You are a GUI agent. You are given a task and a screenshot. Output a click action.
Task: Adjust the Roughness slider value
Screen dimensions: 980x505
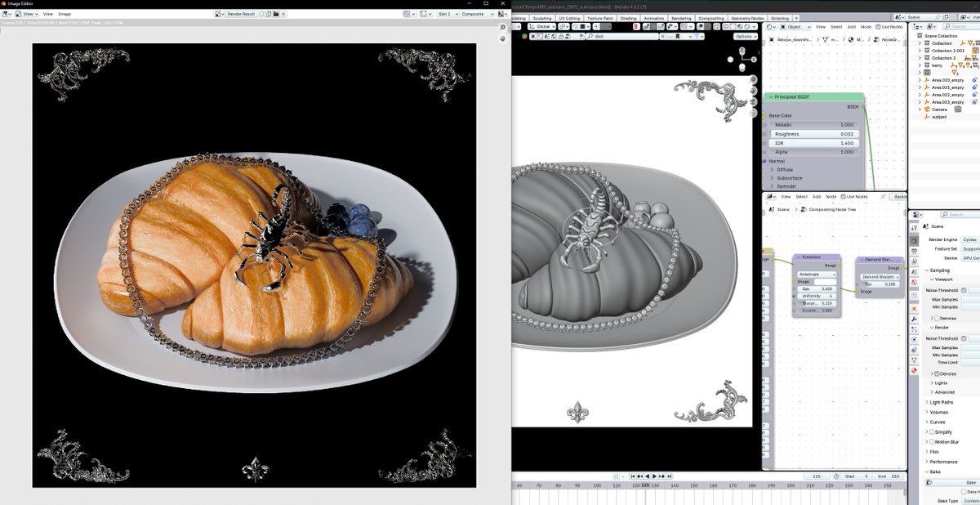click(813, 134)
